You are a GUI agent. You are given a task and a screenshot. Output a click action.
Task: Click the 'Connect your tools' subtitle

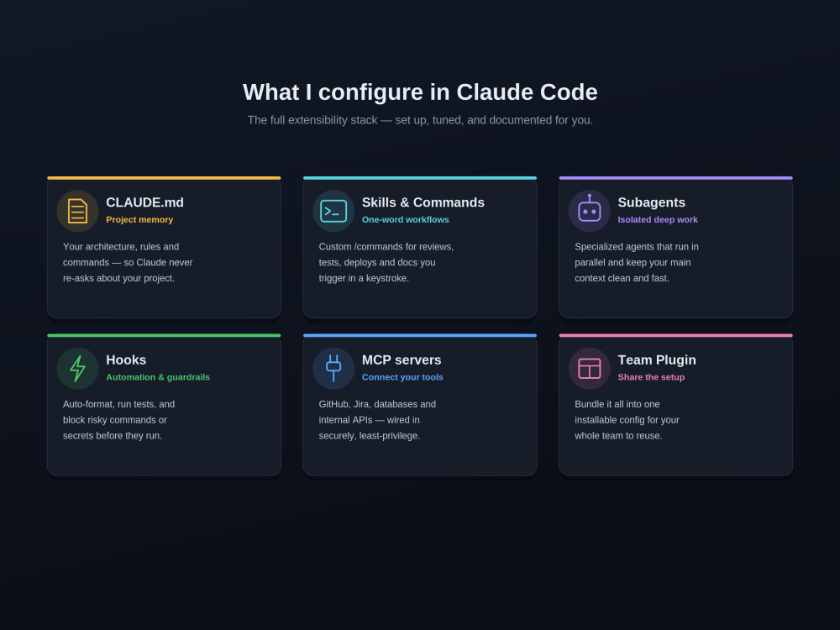coord(403,377)
